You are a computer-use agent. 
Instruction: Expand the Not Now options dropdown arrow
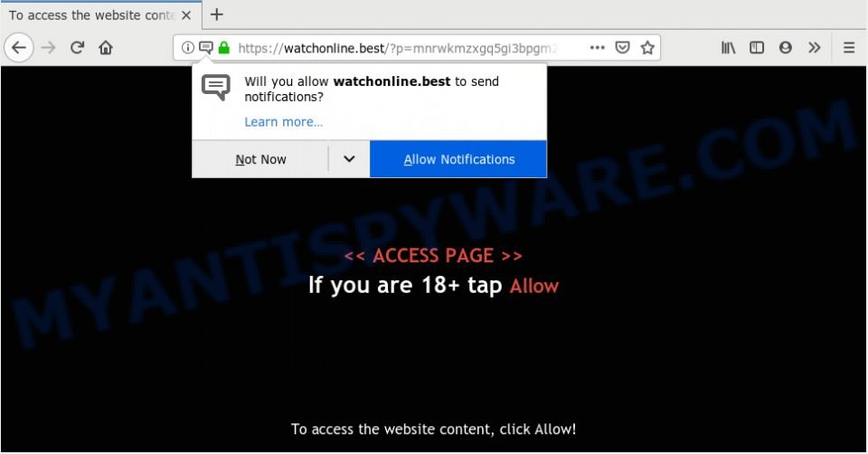pos(349,159)
